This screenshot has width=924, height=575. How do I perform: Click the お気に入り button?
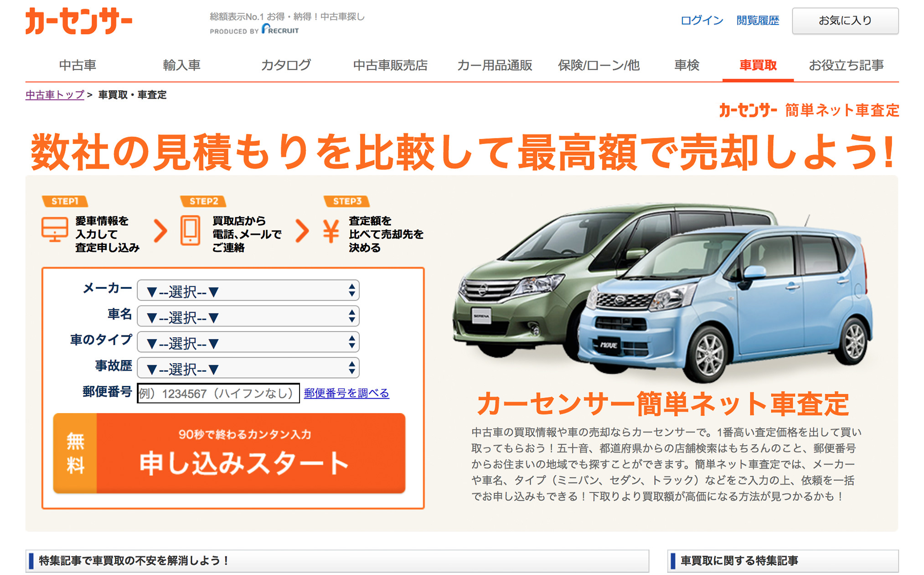(846, 21)
